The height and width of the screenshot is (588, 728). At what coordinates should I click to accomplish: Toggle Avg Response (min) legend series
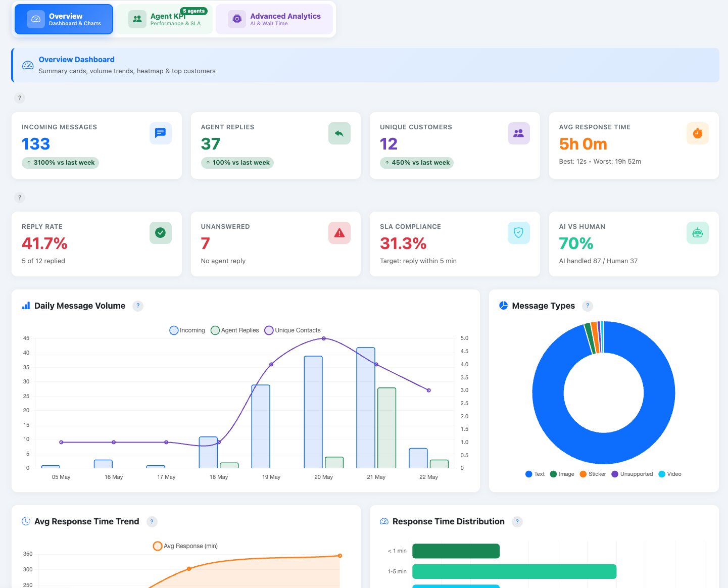pyautogui.click(x=185, y=546)
